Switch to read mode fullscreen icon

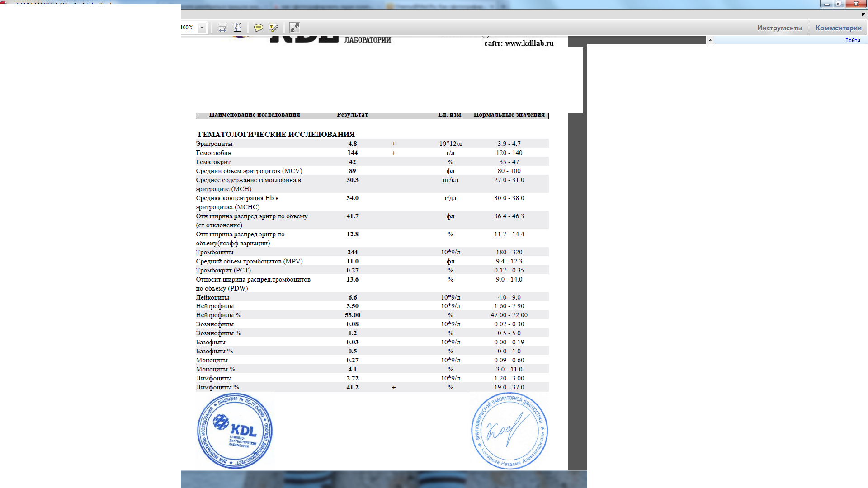294,28
